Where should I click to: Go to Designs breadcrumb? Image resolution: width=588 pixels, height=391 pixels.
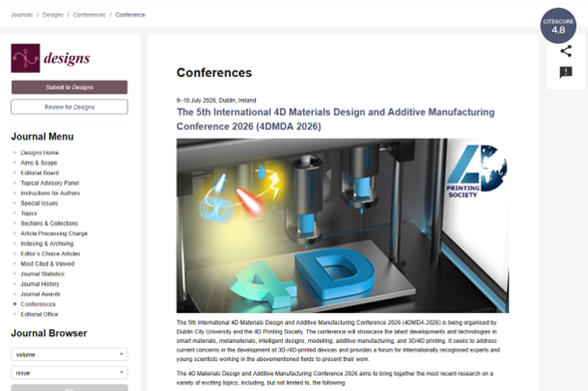click(x=53, y=15)
